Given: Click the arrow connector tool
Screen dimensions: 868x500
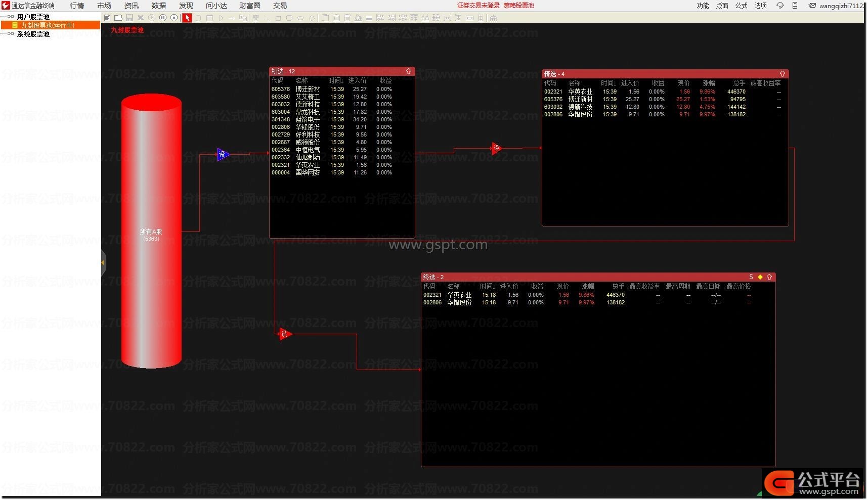Looking at the screenshot, I should [x=232, y=18].
